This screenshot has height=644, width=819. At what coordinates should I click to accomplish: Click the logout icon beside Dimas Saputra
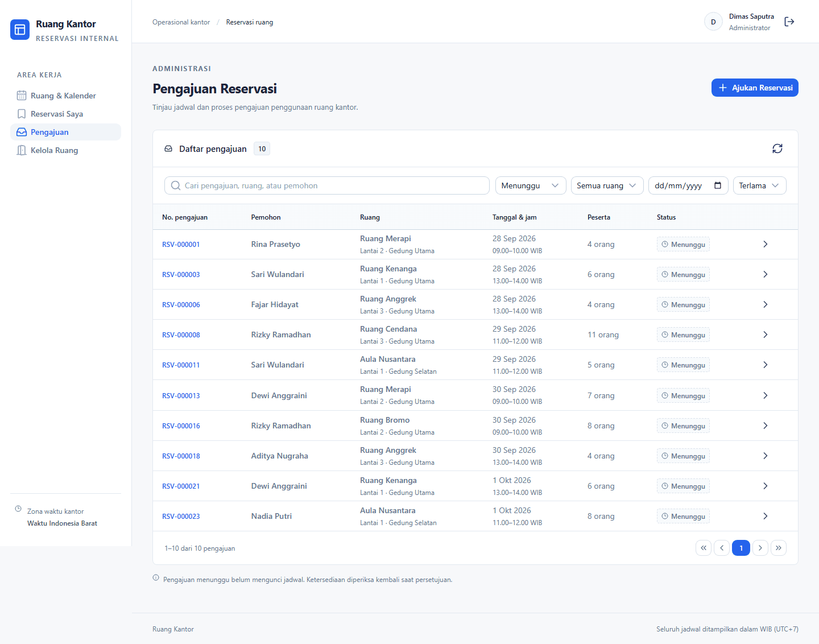[789, 22]
